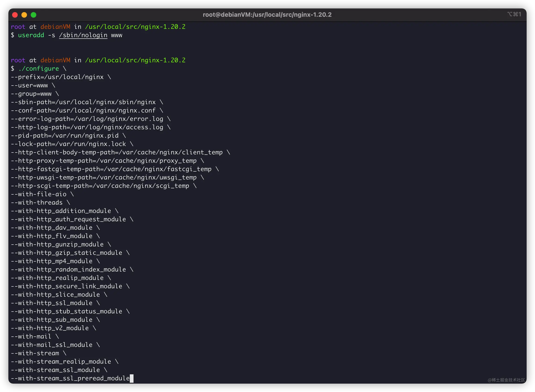Click the useradd command word
The width and height of the screenshot is (535, 392).
31,35
